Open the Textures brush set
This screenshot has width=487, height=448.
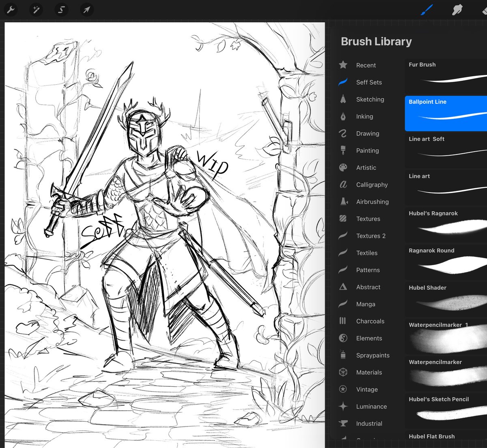pos(368,219)
